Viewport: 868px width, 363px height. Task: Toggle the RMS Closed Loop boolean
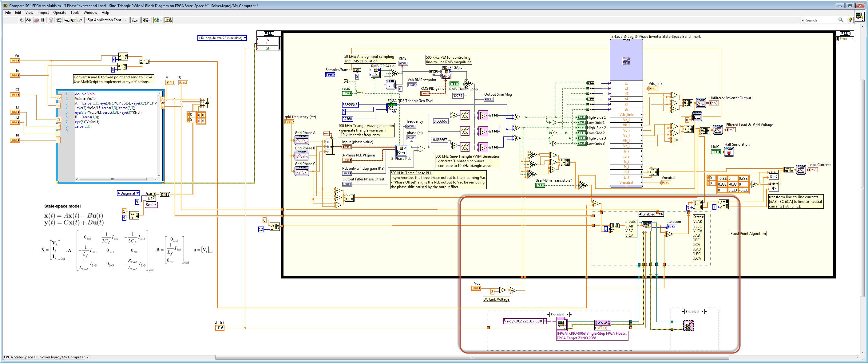point(454,84)
